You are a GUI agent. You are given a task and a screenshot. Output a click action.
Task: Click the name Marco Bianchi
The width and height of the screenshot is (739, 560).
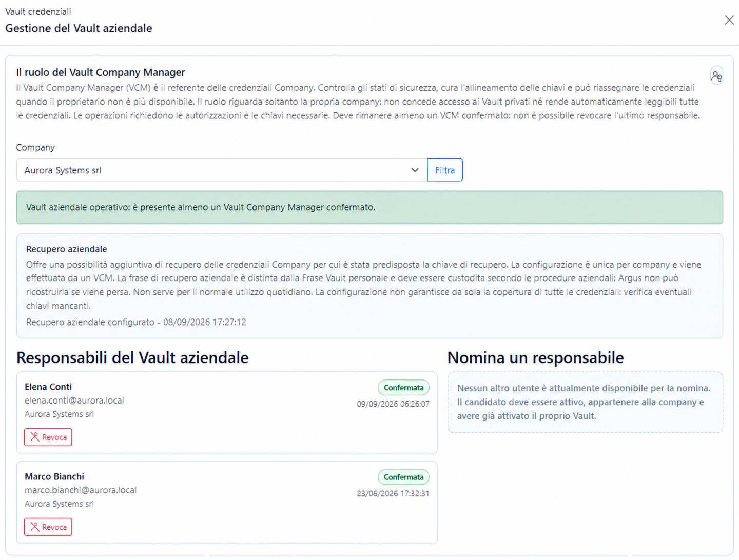coord(54,476)
